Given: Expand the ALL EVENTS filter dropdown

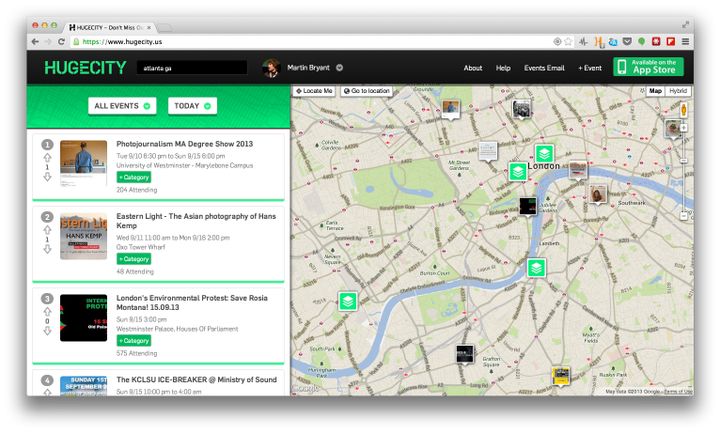Looking at the screenshot, I should click(122, 106).
